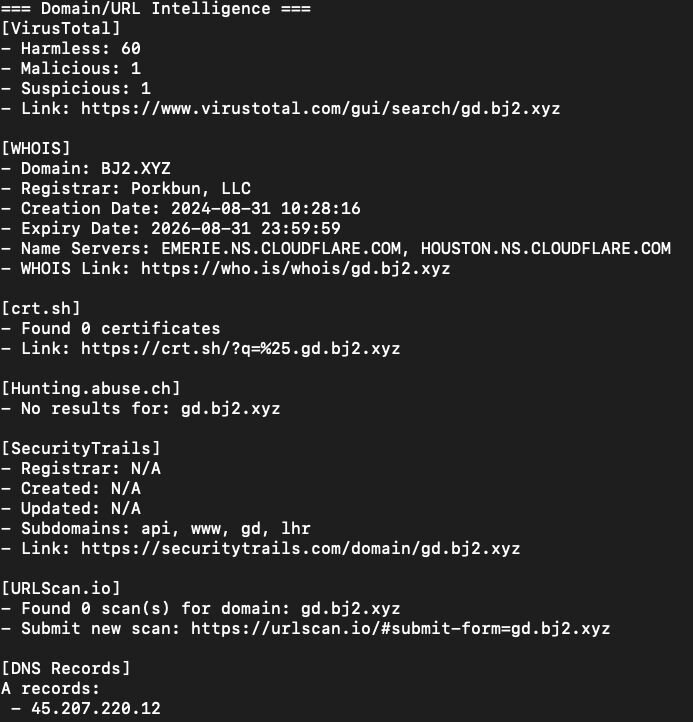The image size is (693, 722).
Task: Open the urlscan.io submit new scan link
Action: [x=400, y=628]
